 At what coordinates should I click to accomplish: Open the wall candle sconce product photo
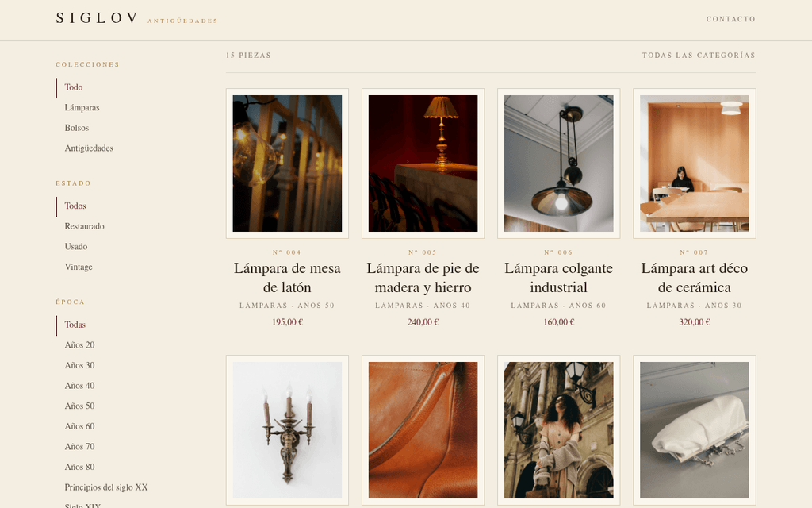tap(287, 430)
